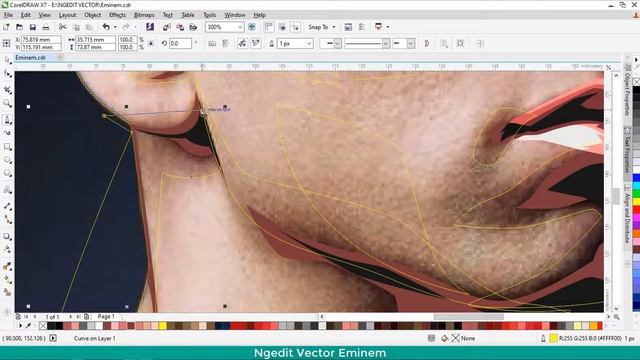Open the Bitmaps menu
This screenshot has width=640, height=360.
pos(144,15)
